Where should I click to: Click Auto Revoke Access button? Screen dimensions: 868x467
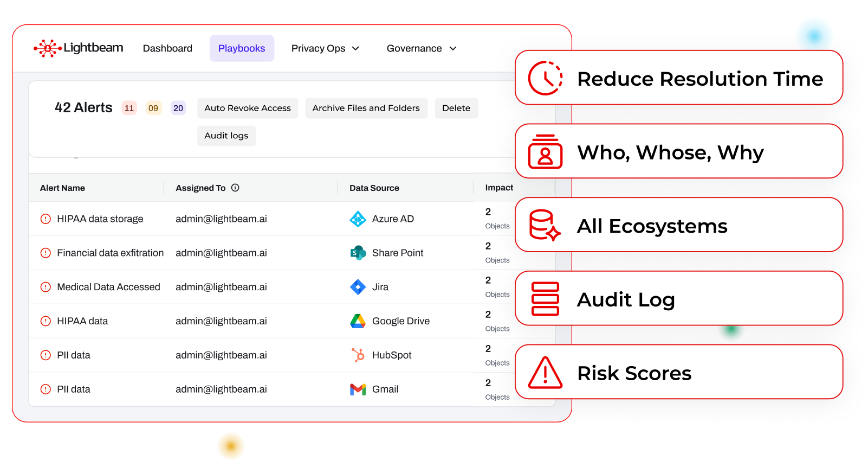point(248,108)
